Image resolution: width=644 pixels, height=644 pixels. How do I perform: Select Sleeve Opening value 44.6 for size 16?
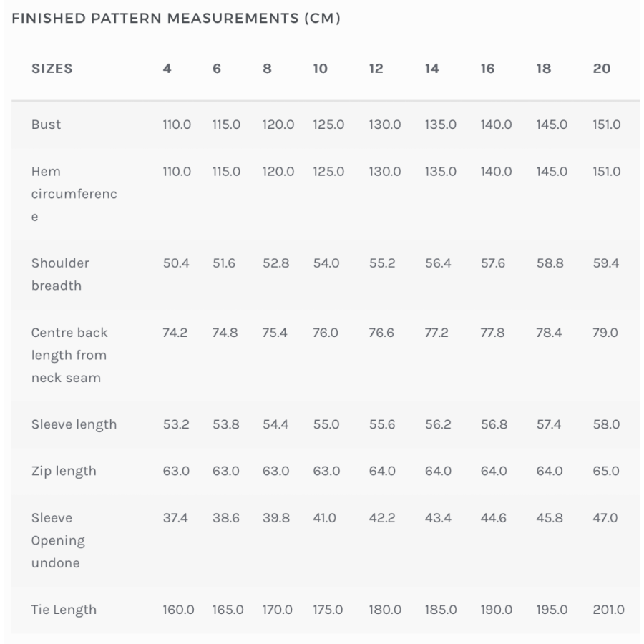pos(494,517)
